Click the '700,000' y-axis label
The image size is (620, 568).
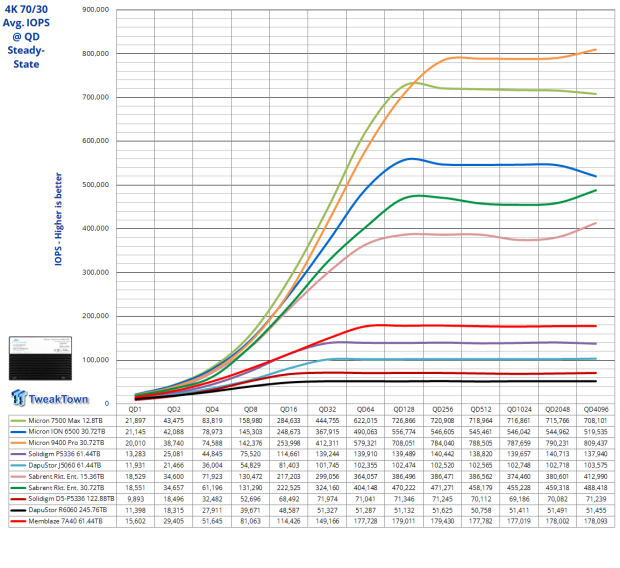coord(95,97)
